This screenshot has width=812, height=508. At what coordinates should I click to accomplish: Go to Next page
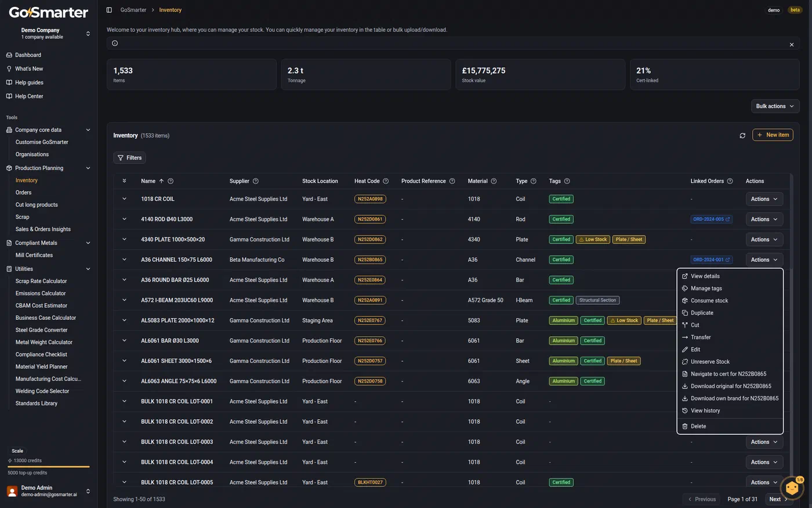(778, 499)
